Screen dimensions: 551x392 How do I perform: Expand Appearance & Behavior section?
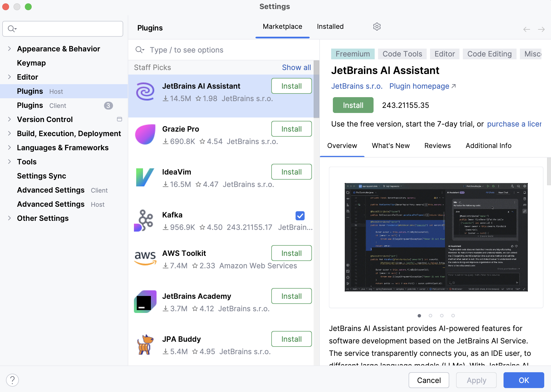(x=9, y=49)
